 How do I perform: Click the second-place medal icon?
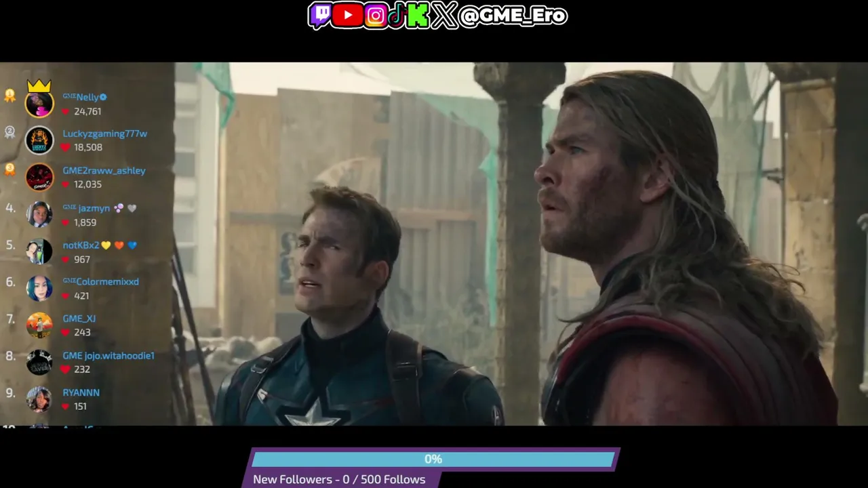(x=9, y=133)
